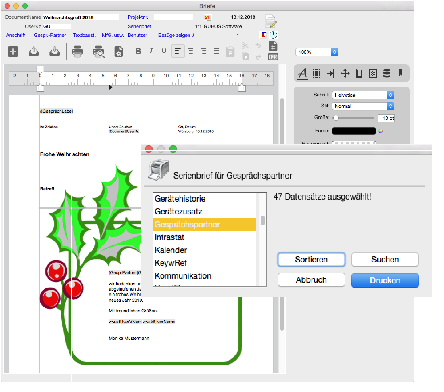Click the add new document plus icon
Viewport: 444px width, 392px height.
pos(13,52)
